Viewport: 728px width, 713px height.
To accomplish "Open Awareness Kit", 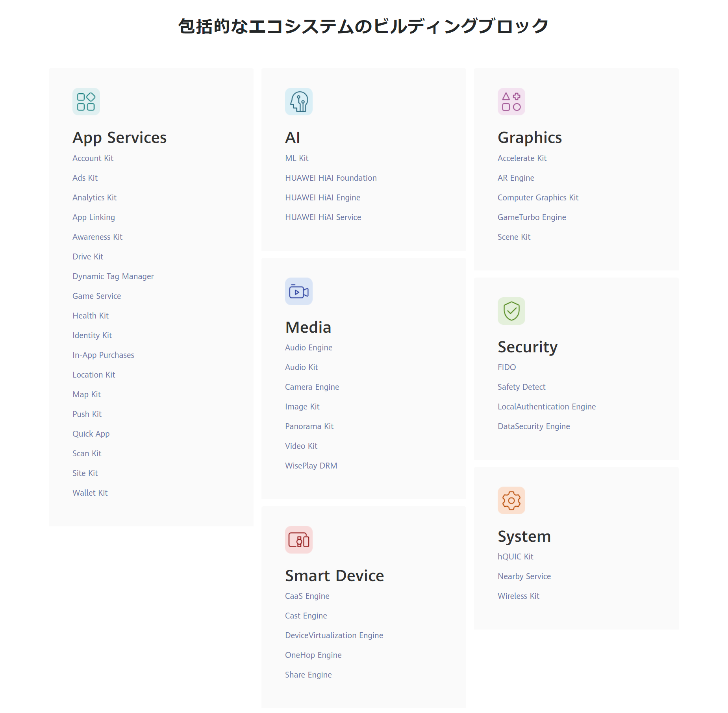I will point(98,237).
